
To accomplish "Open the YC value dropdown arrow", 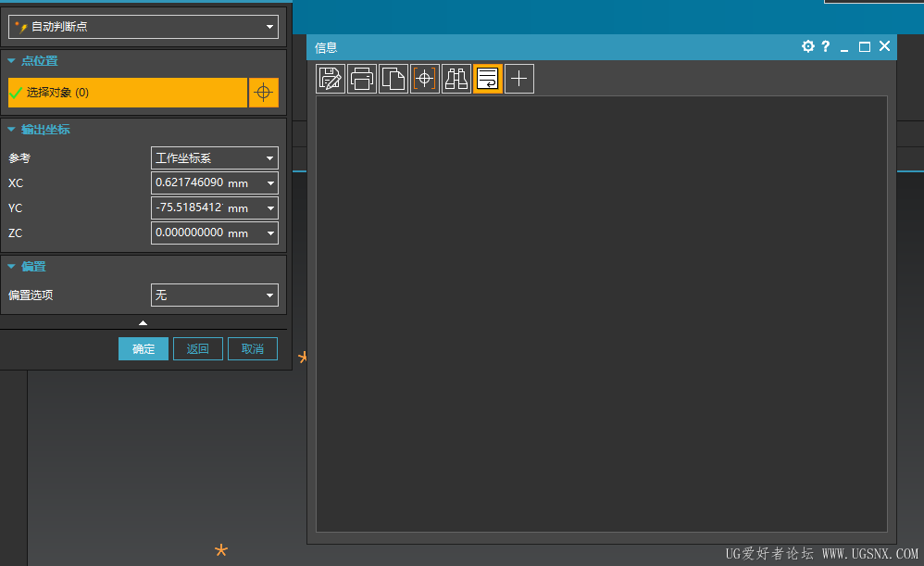I will [x=270, y=208].
